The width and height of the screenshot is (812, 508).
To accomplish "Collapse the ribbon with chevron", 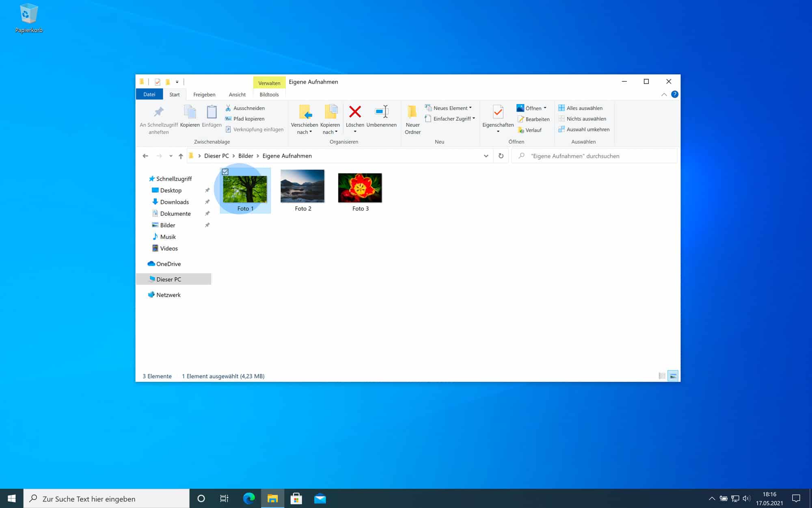I will (x=664, y=94).
